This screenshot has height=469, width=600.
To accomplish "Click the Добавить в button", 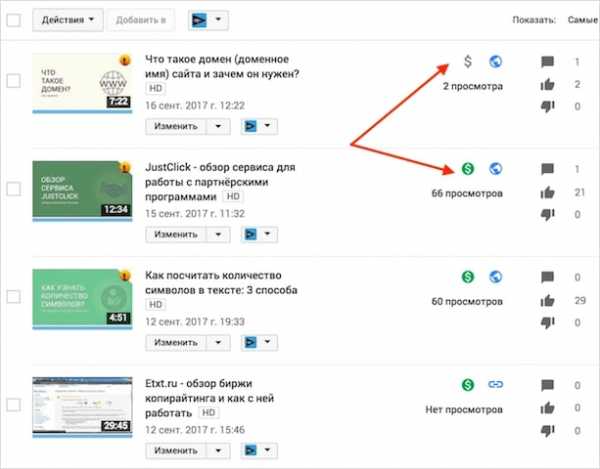I will click(x=143, y=19).
